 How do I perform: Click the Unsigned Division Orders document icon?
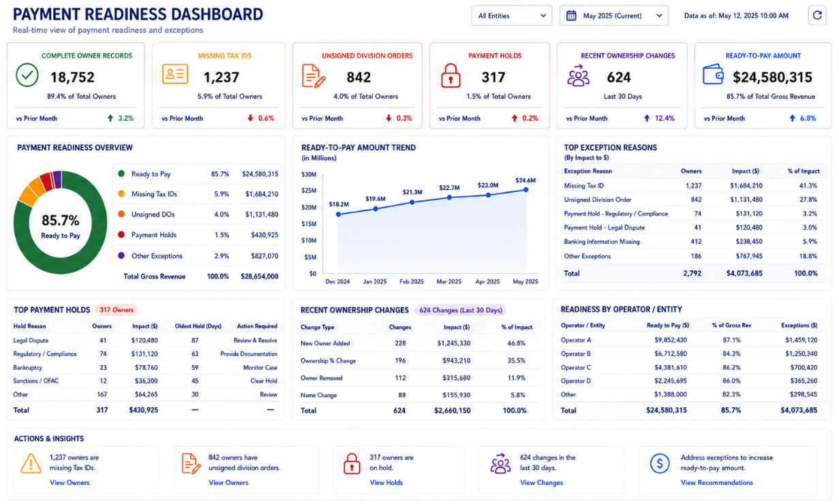[314, 76]
